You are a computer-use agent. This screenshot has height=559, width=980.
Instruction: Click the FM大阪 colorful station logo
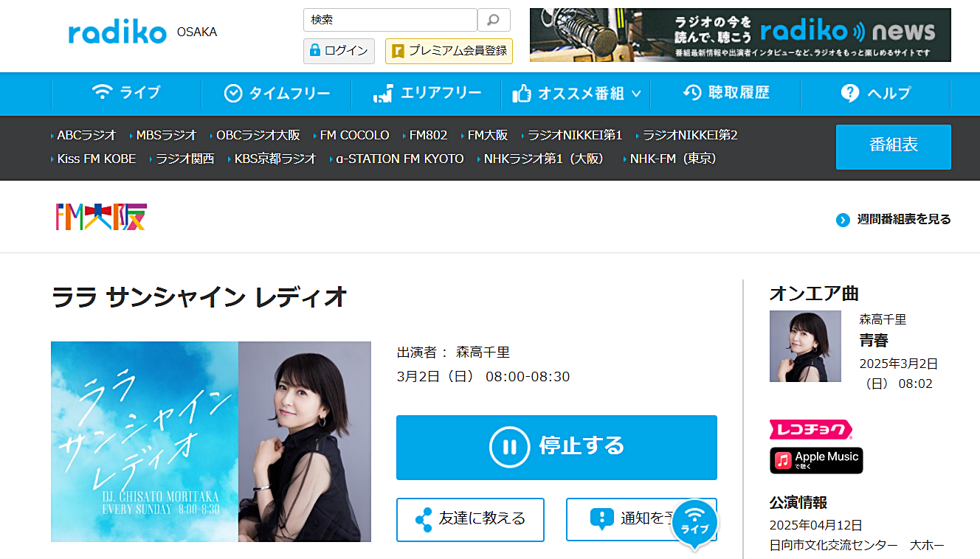101,216
